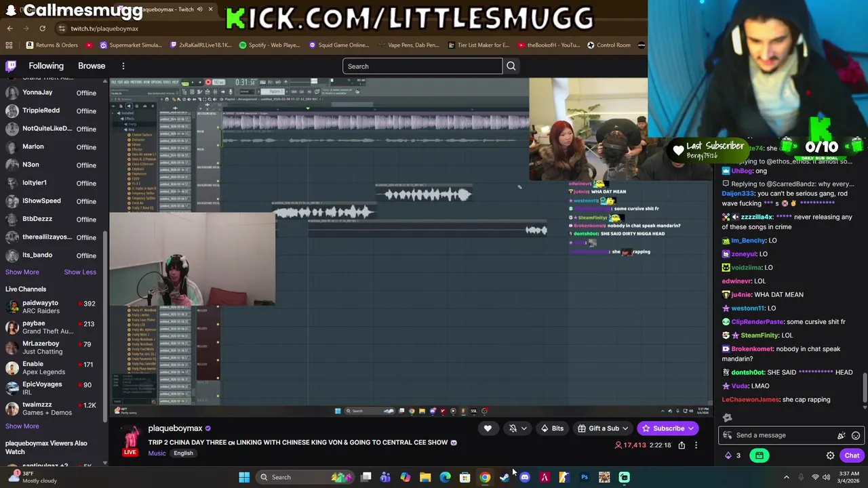This screenshot has width=868, height=488.
Task: Select the plaqueboymax Twitch browser tab
Action: pos(166,9)
